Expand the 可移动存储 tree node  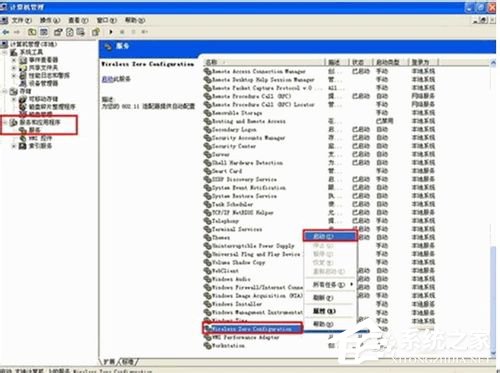click(14, 99)
